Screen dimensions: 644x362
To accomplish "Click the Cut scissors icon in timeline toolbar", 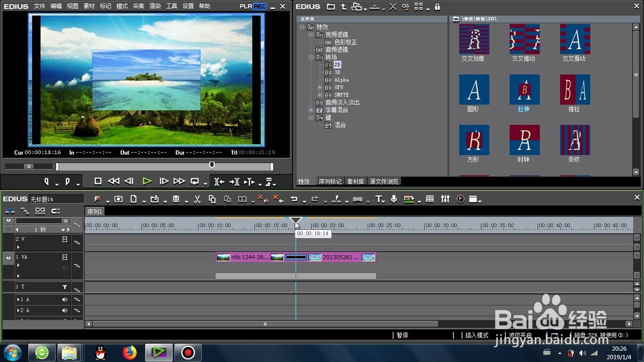I will click(x=197, y=199).
